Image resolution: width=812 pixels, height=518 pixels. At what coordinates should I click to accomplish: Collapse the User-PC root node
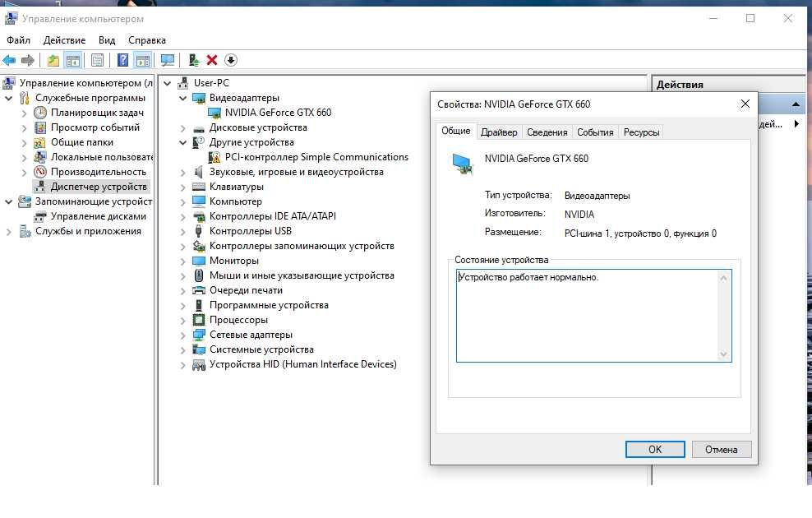pos(168,83)
